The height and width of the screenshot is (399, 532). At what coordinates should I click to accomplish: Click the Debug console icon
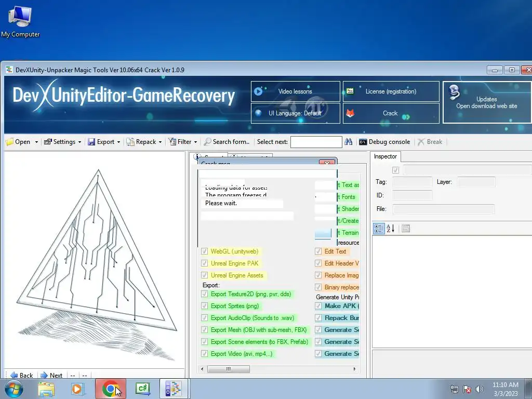coord(363,142)
